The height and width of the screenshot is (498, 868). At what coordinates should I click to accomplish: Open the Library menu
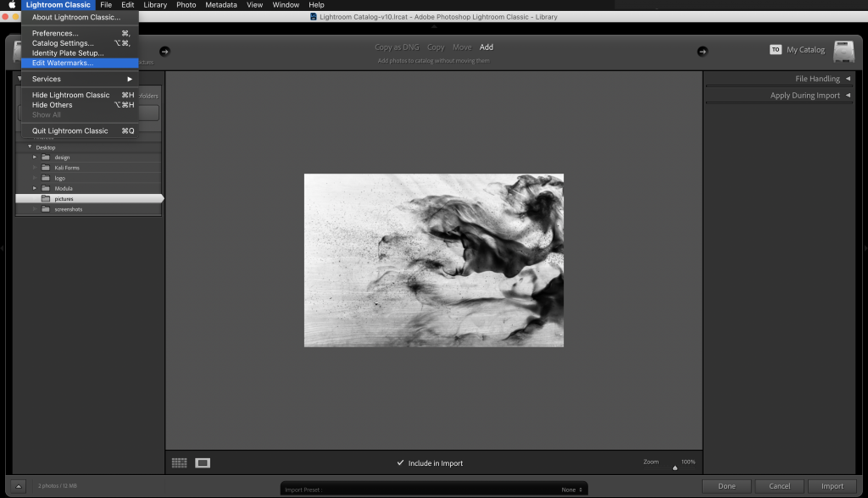click(x=155, y=4)
